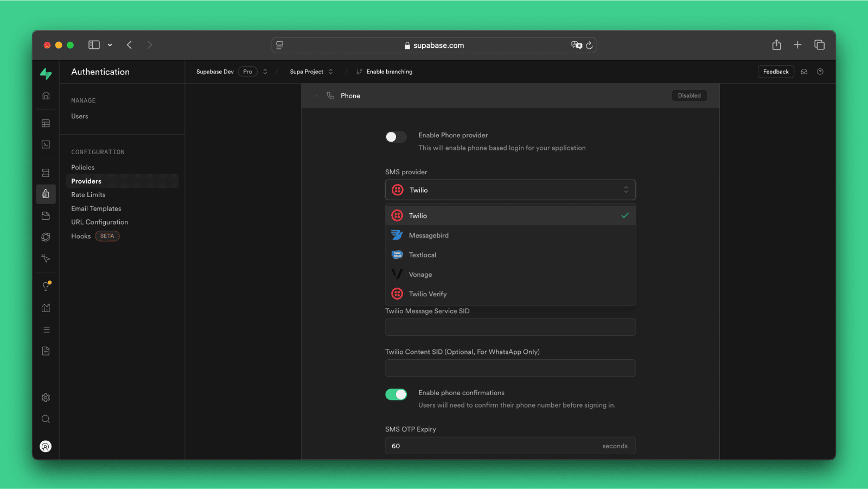Viewport: 868px width, 489px height.
Task: Open the Table Editor sidebar icon
Action: coord(46,123)
